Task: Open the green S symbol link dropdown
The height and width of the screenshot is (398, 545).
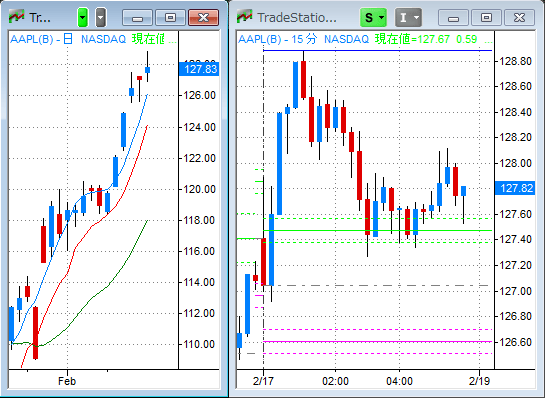Action: pyautogui.click(x=373, y=17)
